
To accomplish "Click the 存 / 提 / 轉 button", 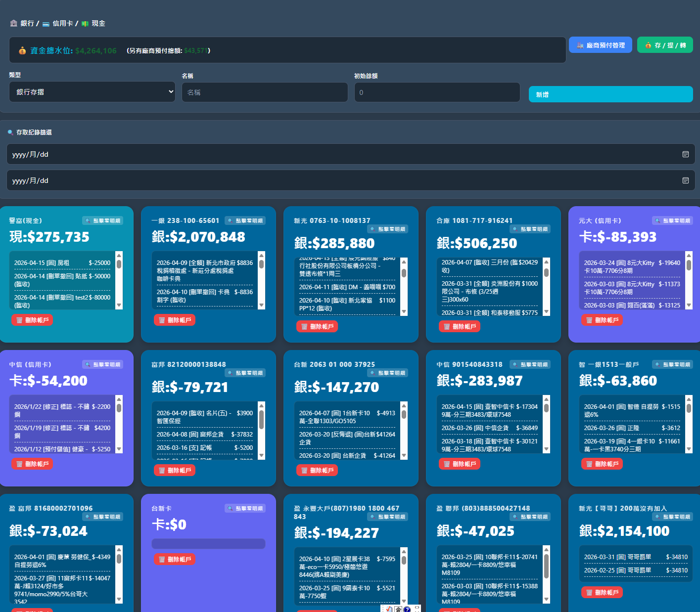I will 665,45.
